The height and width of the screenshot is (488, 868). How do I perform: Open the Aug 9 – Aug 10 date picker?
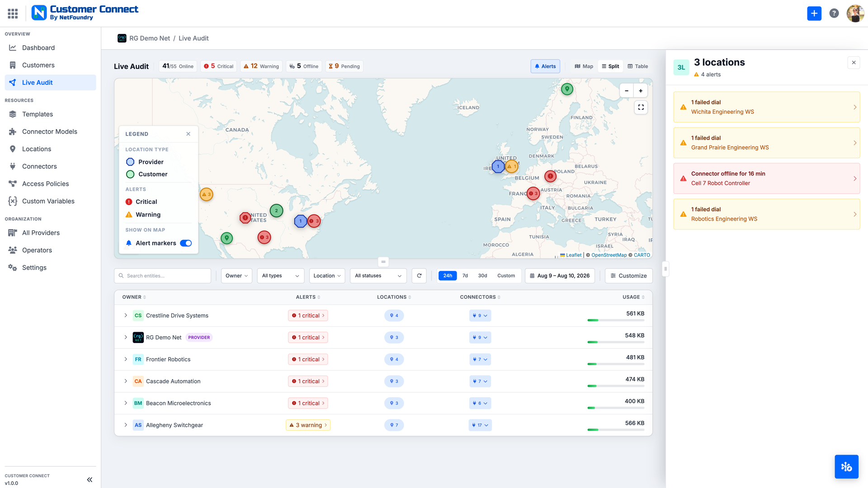(x=560, y=276)
